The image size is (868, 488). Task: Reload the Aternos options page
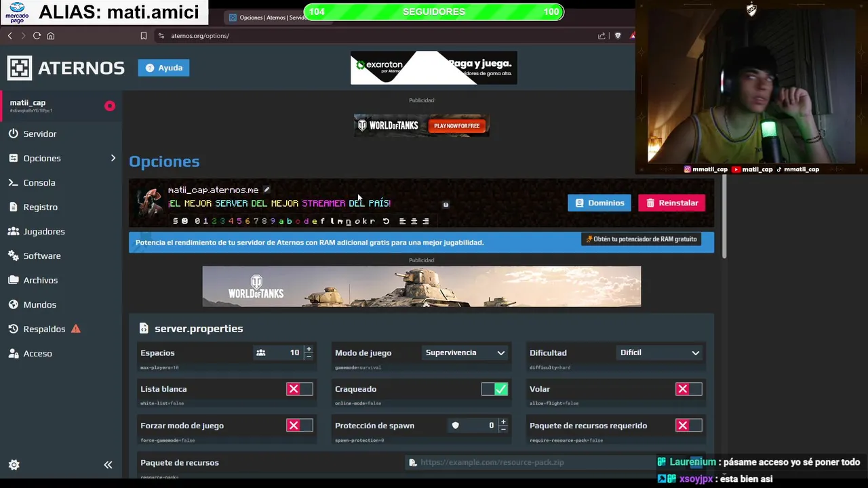click(37, 36)
